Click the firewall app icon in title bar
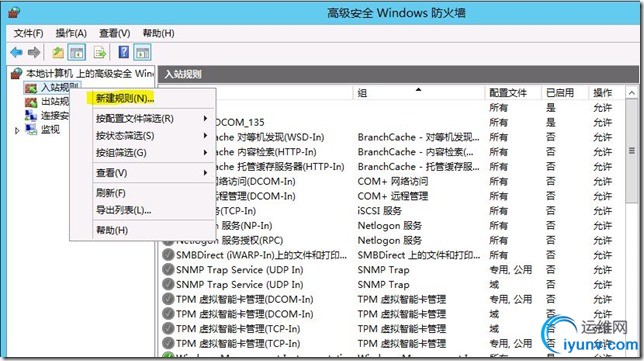The height and width of the screenshot is (361, 644). (15, 13)
